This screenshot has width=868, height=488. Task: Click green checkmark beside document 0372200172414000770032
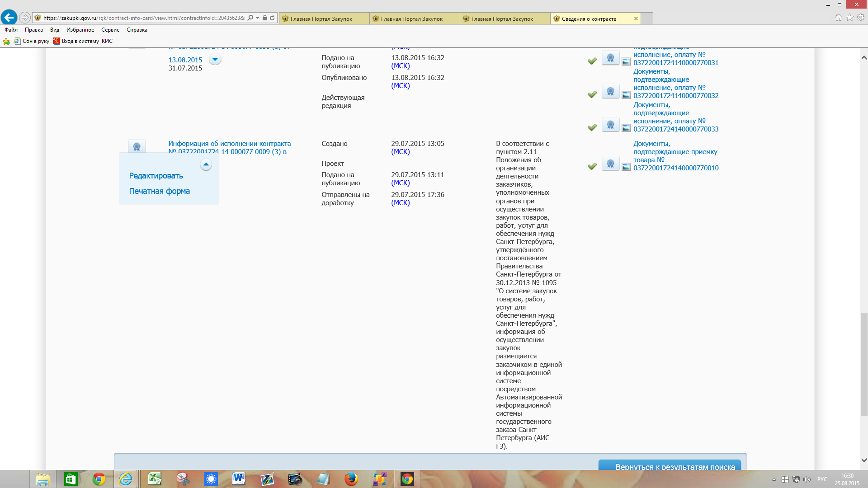coord(592,94)
